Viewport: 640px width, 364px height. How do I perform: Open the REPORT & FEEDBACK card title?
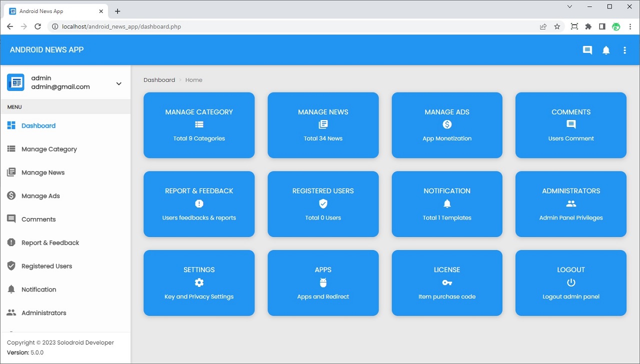click(x=199, y=191)
